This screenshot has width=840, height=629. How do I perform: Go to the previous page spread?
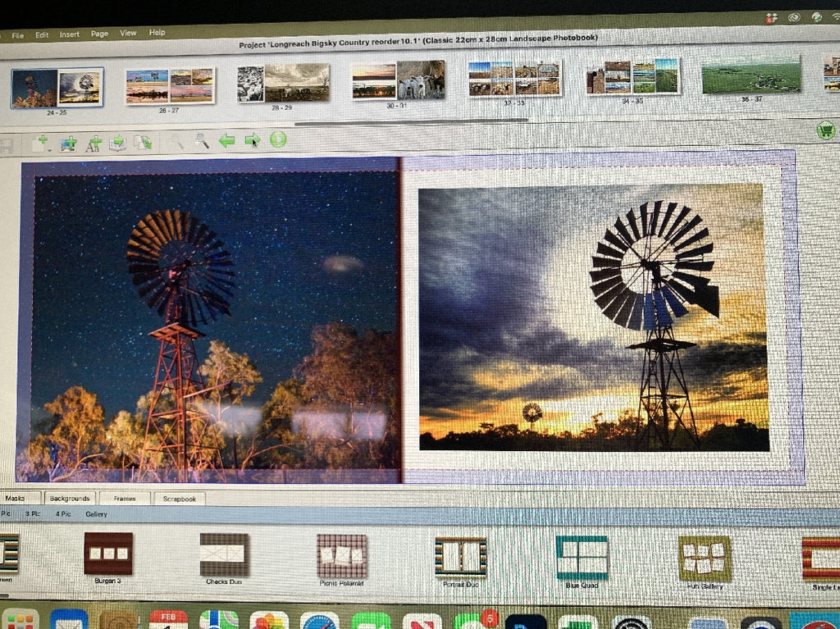226,141
